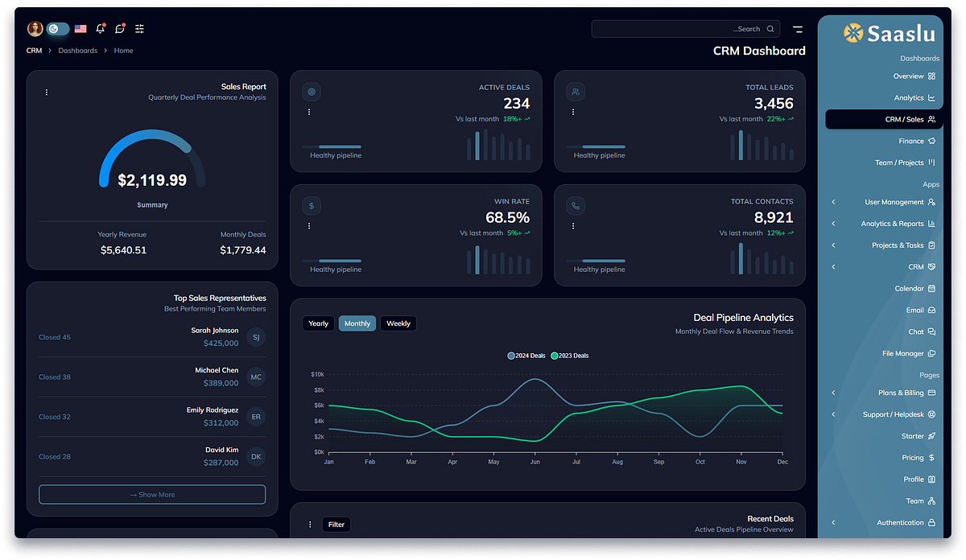Expand Authentication submenu chevron
966x560 pixels.
pyautogui.click(x=833, y=523)
